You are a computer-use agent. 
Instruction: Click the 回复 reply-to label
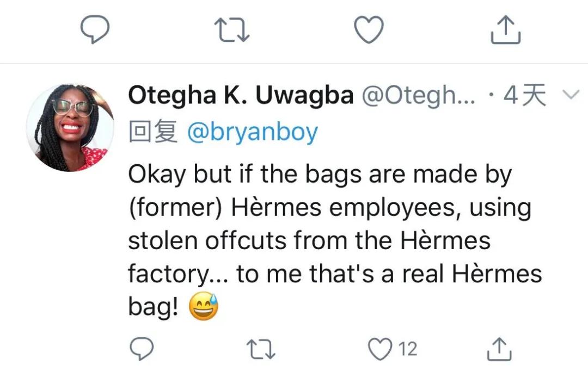point(152,132)
